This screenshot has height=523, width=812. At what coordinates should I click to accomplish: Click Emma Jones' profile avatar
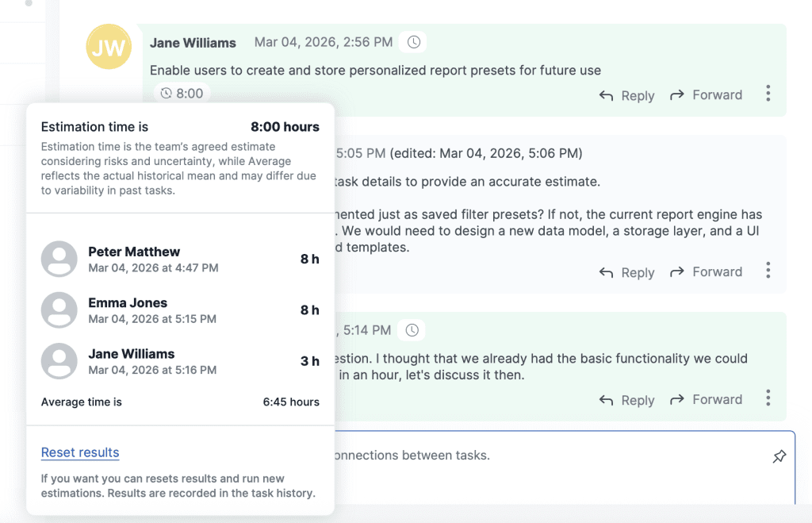pyautogui.click(x=59, y=310)
